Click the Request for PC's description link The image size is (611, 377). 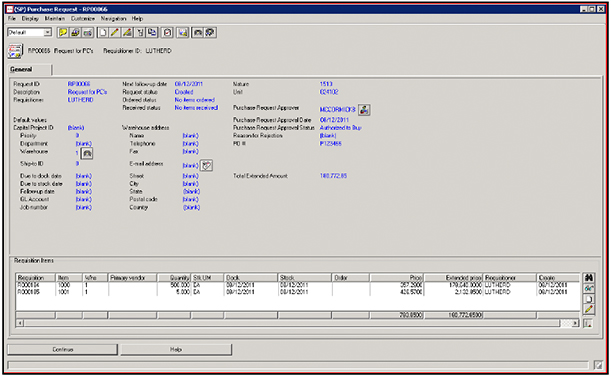pyautogui.click(x=87, y=92)
